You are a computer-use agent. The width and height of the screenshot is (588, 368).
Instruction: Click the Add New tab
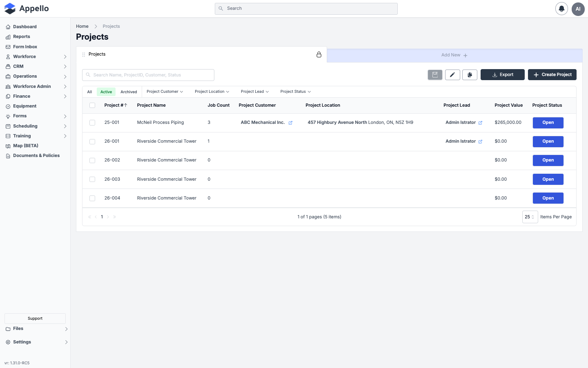[x=454, y=55]
